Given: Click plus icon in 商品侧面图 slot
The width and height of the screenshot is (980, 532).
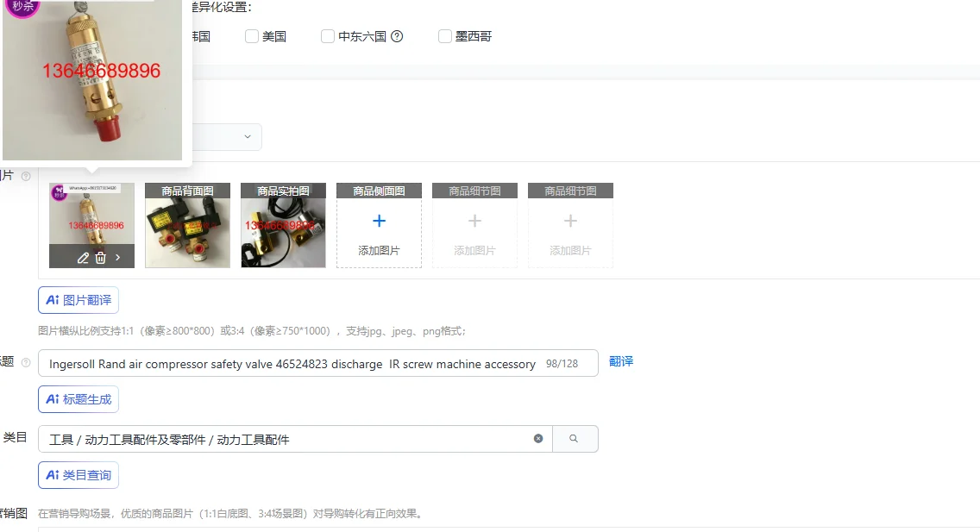Looking at the screenshot, I should [379, 221].
